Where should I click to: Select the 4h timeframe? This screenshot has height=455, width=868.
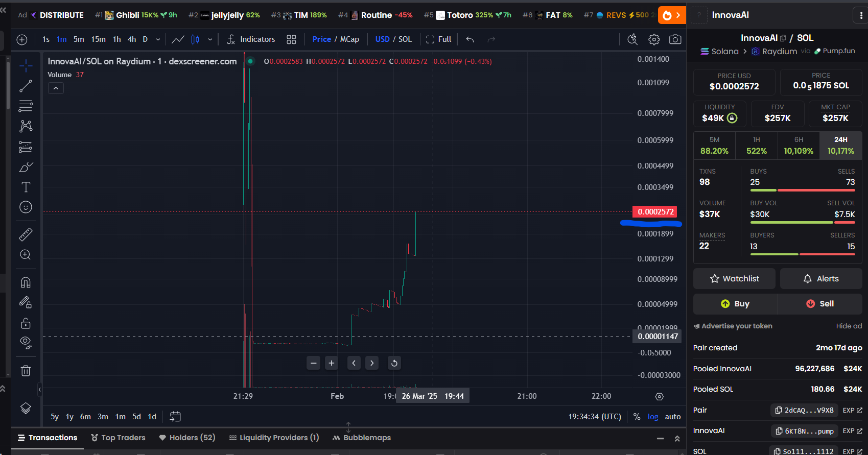pyautogui.click(x=132, y=39)
